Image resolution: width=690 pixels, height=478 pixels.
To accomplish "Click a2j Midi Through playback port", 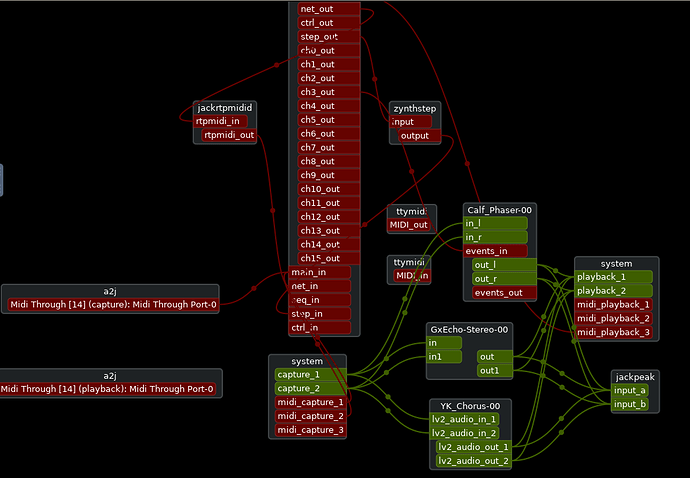I will pos(107,389).
